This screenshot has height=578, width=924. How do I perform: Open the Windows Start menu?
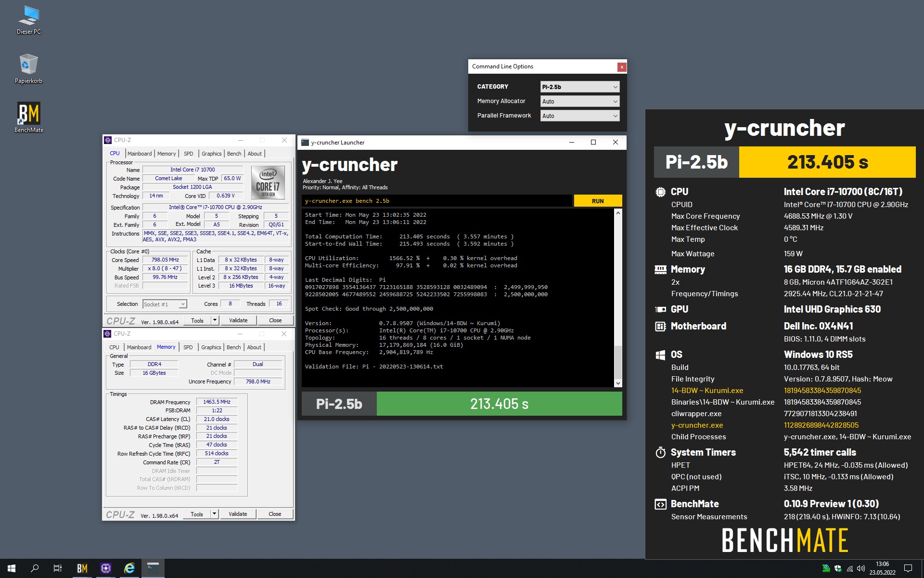[12, 568]
